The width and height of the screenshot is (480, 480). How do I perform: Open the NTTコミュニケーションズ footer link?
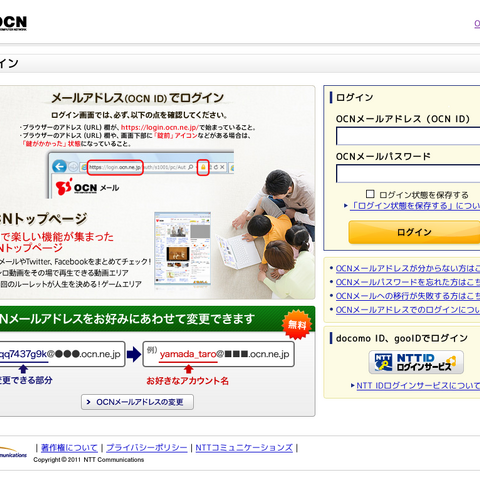coord(244,448)
